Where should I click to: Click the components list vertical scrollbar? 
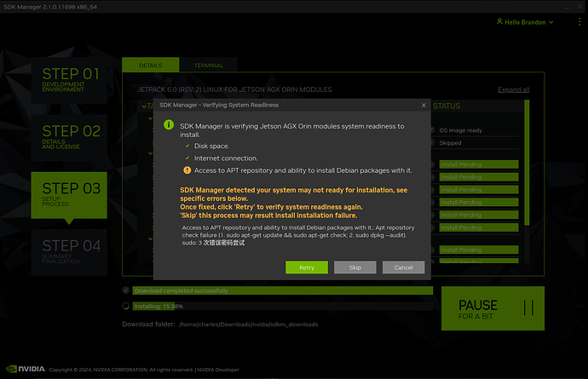point(527,163)
